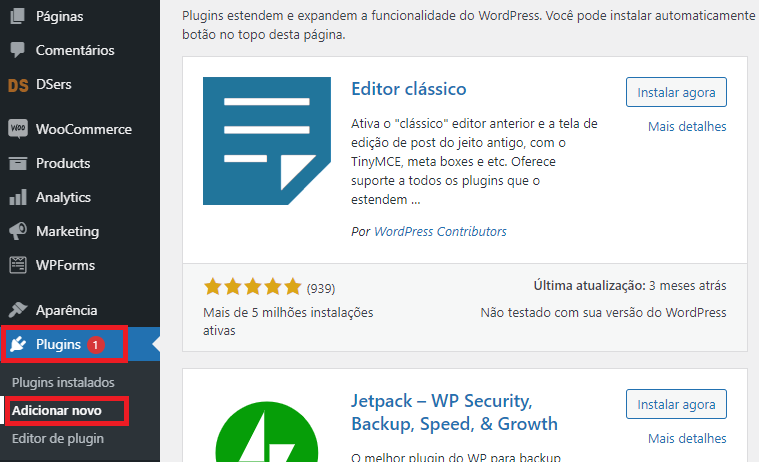Screen dimensions: 759x462
Task: Click 'Última atualização: 3 meses atrás' text
Action: [630, 286]
